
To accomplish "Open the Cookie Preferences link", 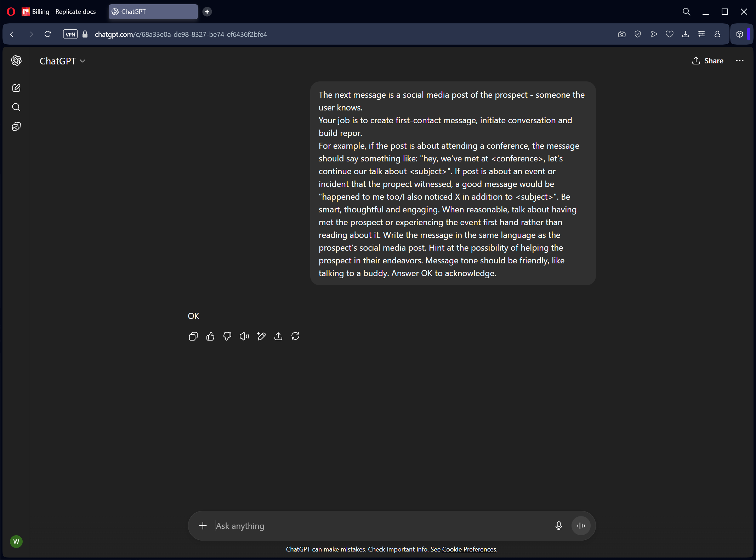I will pyautogui.click(x=469, y=549).
